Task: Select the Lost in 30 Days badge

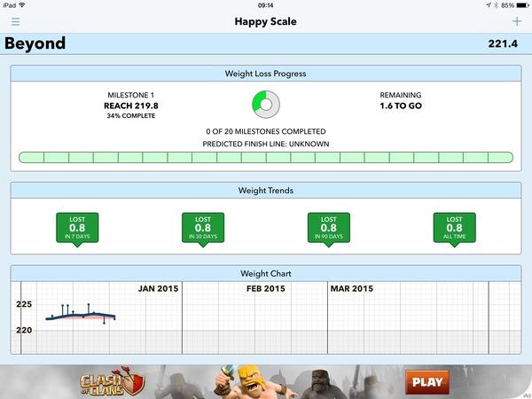Action: [203, 228]
